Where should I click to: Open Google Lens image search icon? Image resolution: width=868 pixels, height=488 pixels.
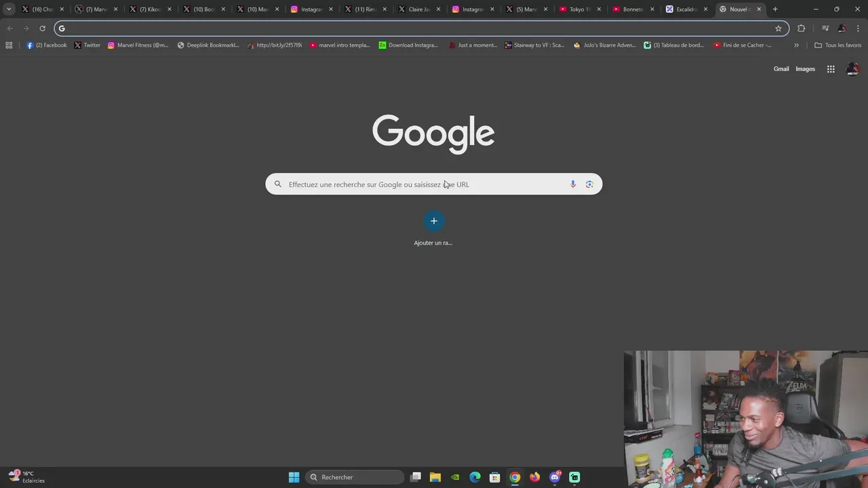(589, 184)
